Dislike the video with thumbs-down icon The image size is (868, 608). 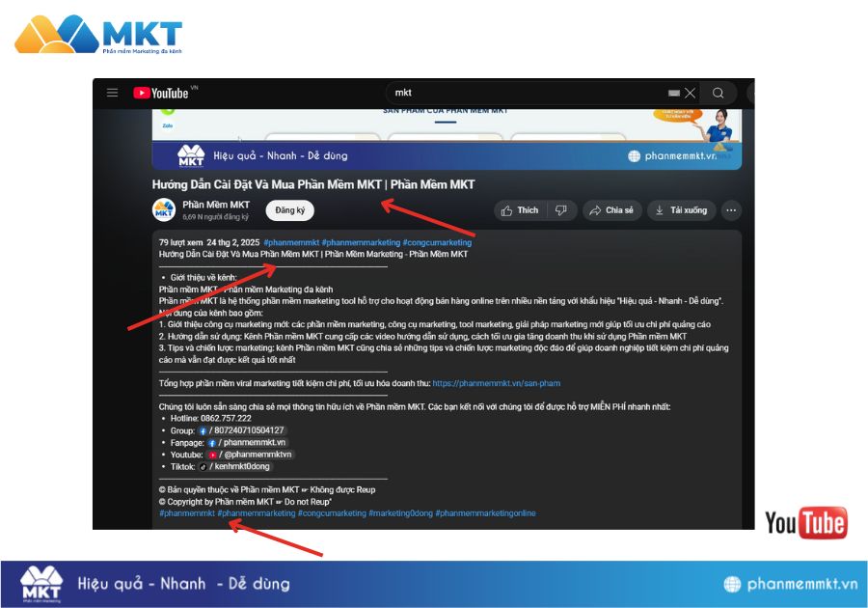click(561, 210)
